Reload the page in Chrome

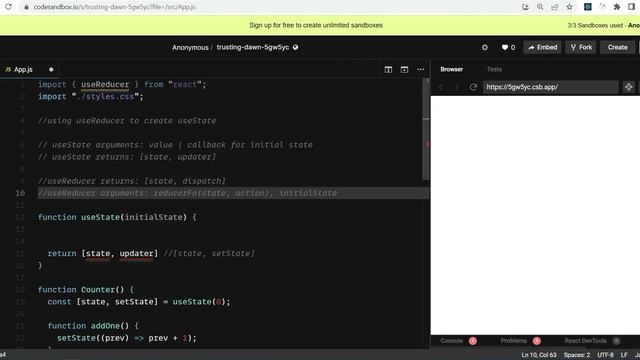[8, 7]
